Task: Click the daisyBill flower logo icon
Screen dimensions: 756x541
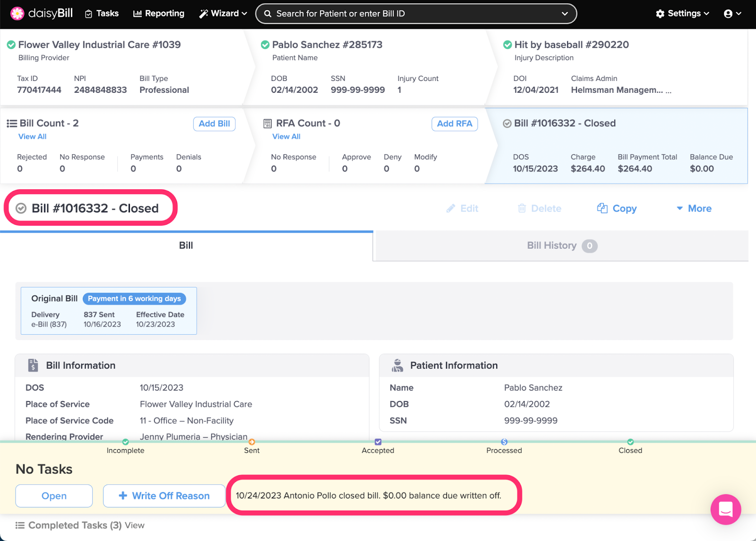Action: (17, 14)
